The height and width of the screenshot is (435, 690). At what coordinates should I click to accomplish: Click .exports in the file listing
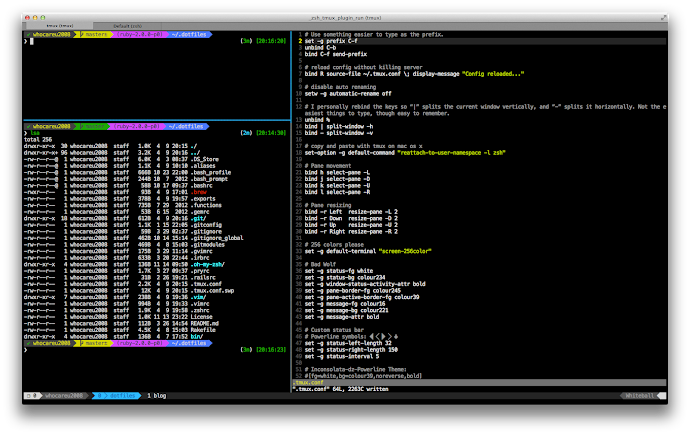coord(203,199)
